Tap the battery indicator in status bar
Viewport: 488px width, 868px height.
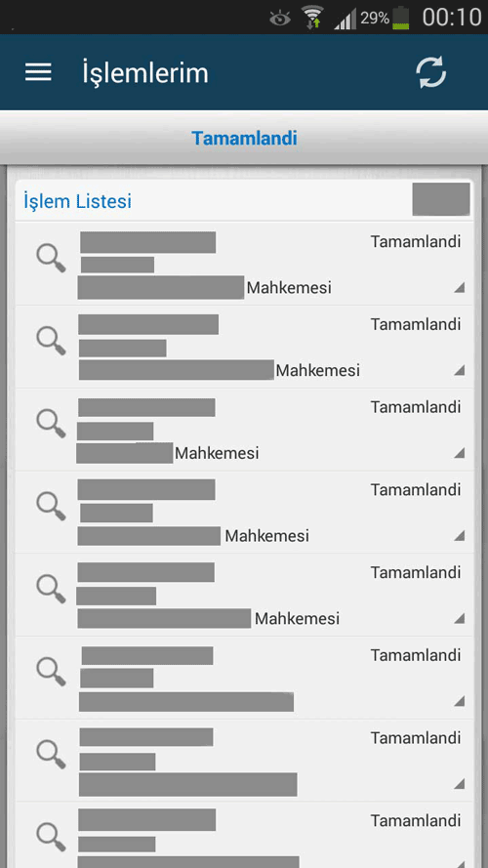401,18
